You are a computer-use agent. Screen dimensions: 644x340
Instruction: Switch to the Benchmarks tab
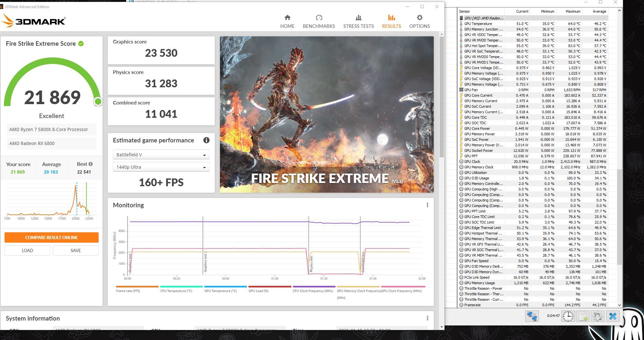click(319, 22)
